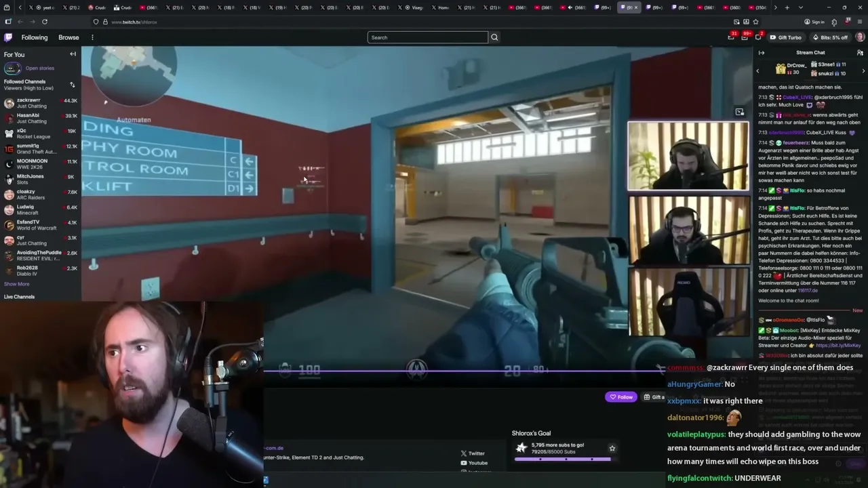The width and height of the screenshot is (868, 488).
Task: Open cloakzy channel in sidebar
Action: (40, 195)
